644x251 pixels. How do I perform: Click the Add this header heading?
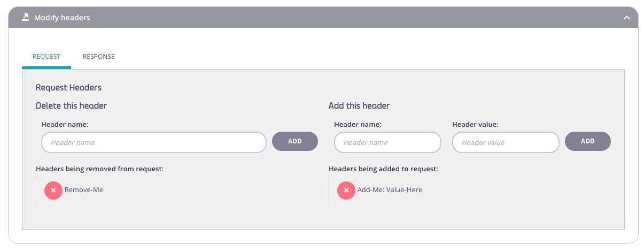coord(359,106)
